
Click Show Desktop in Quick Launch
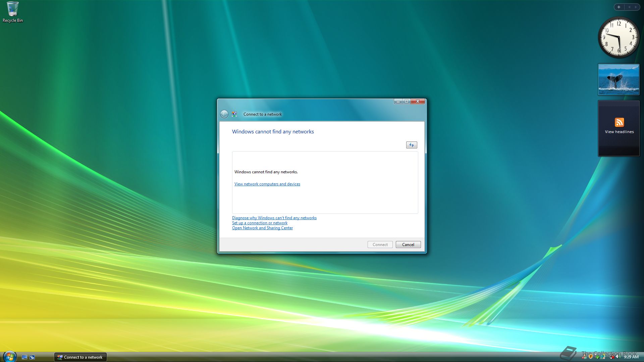pos(24,357)
